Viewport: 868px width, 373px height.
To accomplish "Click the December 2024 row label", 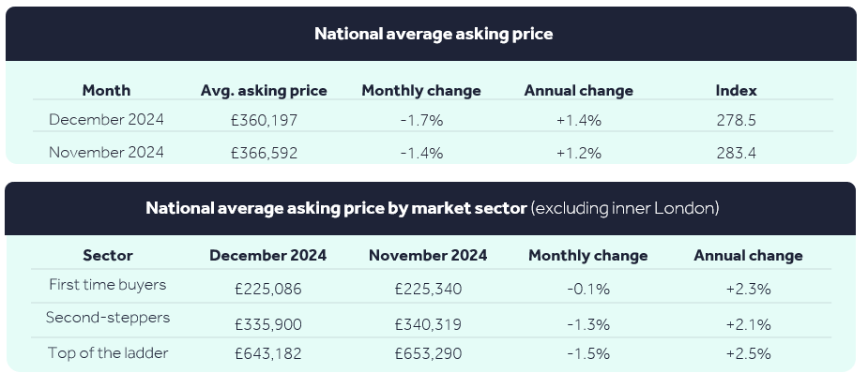I will pos(106,119).
